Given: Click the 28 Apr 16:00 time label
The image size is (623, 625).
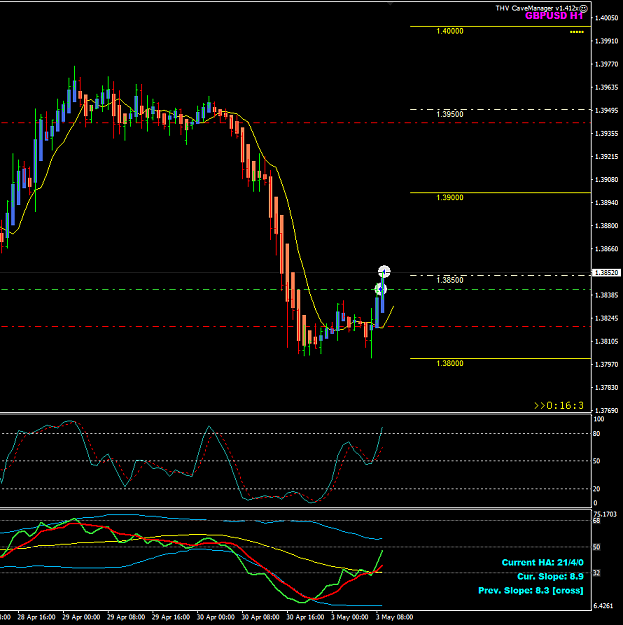Looking at the screenshot, I should [36, 617].
